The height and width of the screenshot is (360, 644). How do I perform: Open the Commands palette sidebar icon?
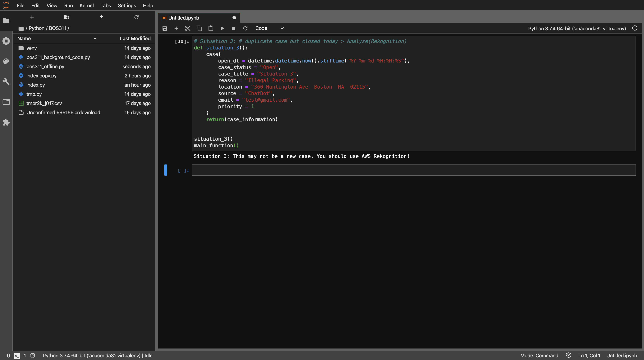(6, 61)
